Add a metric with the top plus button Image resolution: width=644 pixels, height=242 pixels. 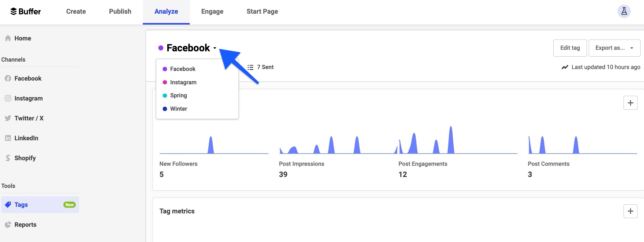tap(630, 103)
